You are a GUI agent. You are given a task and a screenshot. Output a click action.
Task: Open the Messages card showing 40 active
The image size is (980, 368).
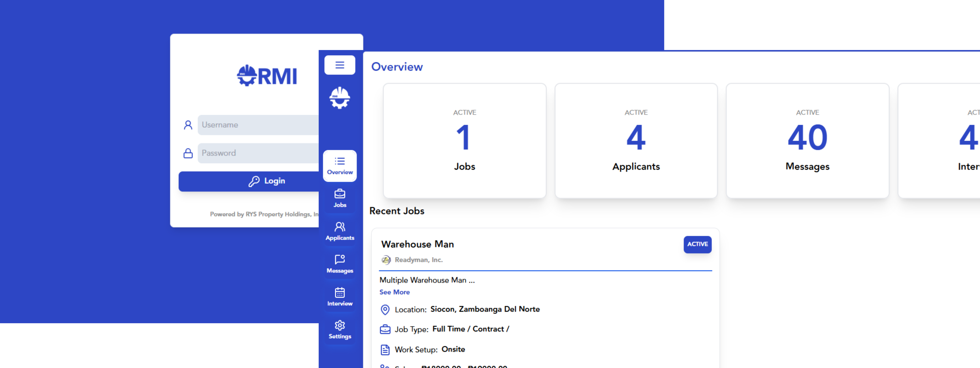pos(807,141)
